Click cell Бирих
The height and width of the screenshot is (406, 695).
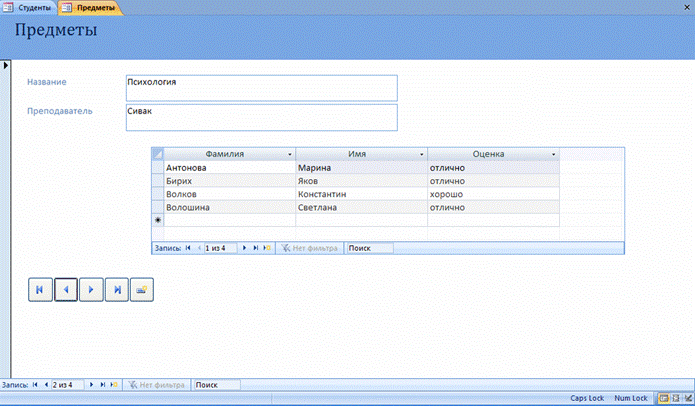[x=230, y=181]
